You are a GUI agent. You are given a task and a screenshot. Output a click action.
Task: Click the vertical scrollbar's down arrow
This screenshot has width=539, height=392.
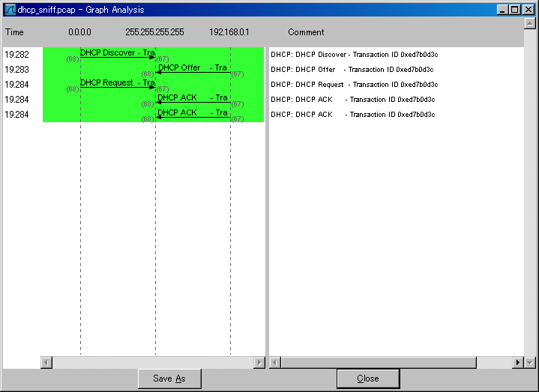(530, 363)
